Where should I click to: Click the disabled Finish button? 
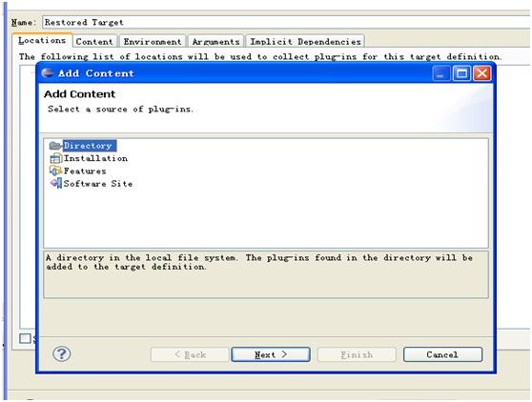click(x=357, y=354)
